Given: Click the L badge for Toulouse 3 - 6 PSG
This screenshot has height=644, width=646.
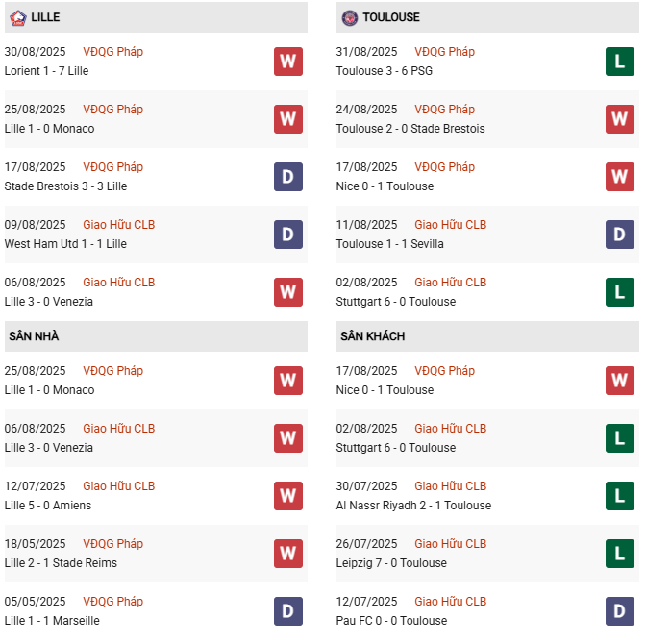Looking at the screenshot, I should [619, 62].
